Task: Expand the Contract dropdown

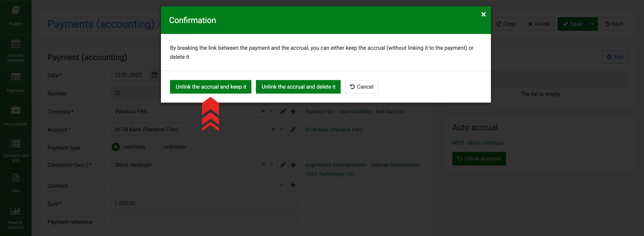Action: pyautogui.click(x=281, y=185)
